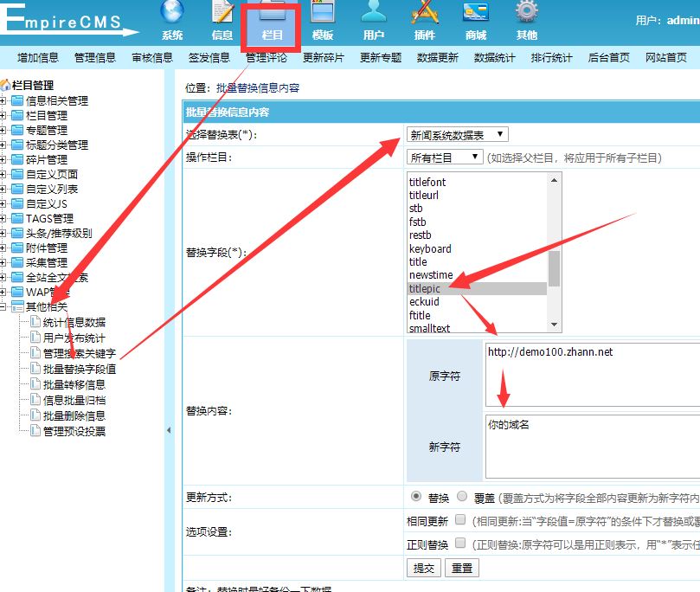
Task: Enable the 相同更新 checkbox
Action: [x=460, y=520]
